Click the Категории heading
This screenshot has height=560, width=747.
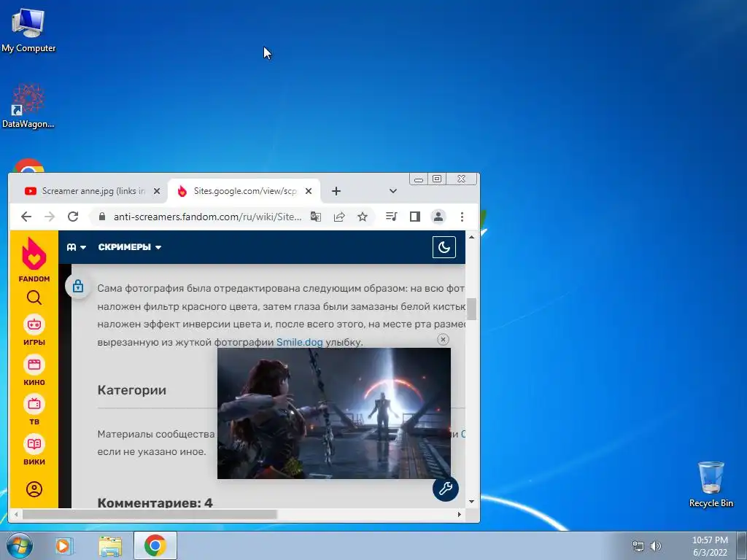click(x=132, y=390)
